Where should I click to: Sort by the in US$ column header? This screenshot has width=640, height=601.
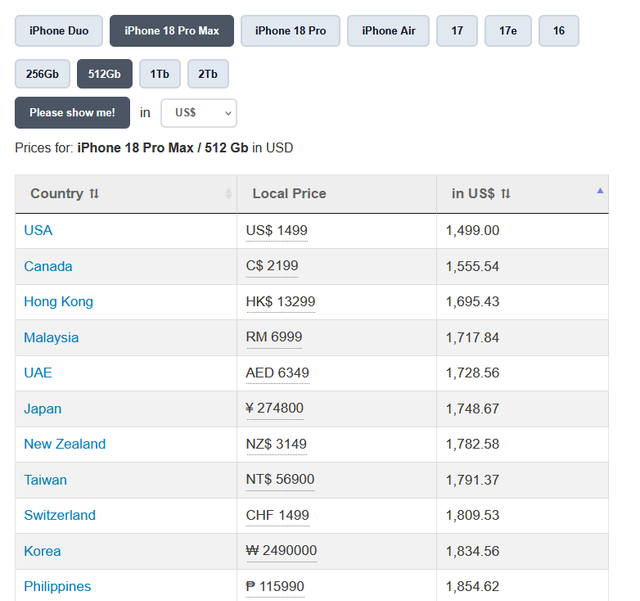(x=522, y=194)
